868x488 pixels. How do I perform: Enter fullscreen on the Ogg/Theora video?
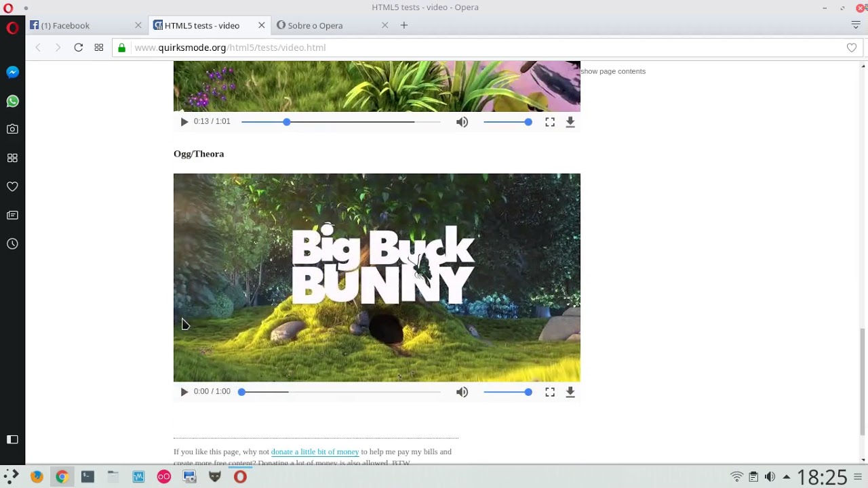click(x=550, y=392)
